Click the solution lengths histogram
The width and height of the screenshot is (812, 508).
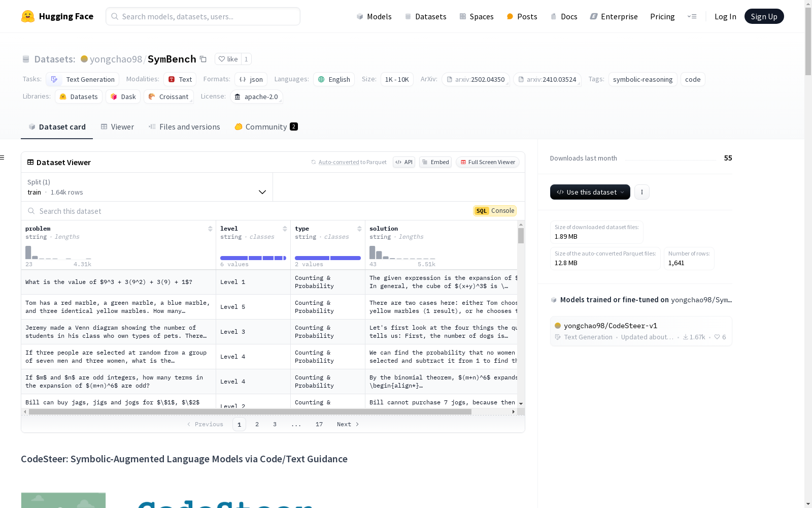(x=402, y=252)
